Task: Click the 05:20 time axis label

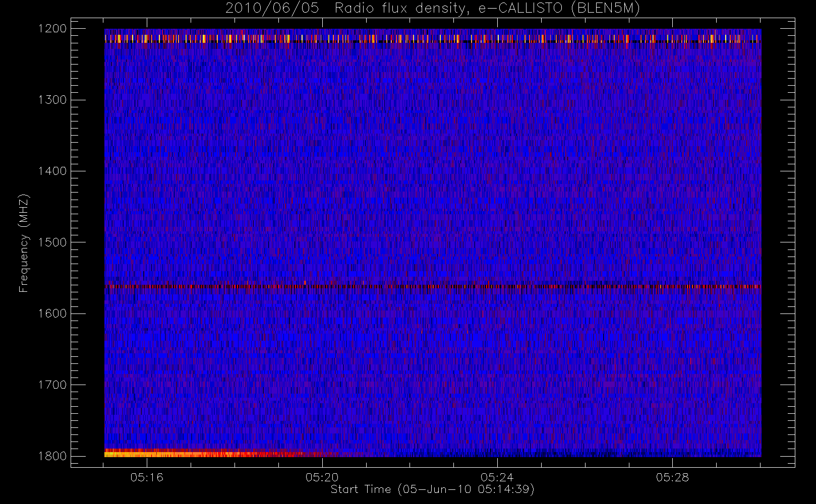Action: (322, 477)
